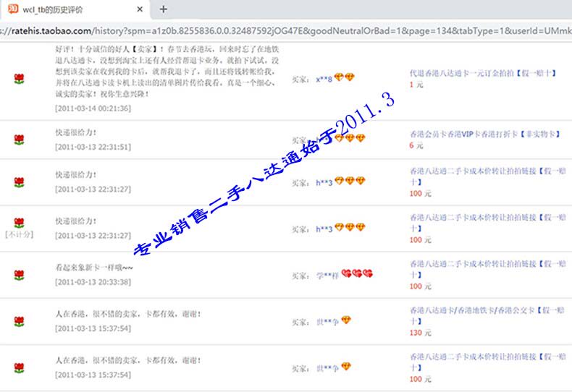Screen dimensions: 572x392
Task: Click the 快递很给力 comment dated 22:31:51
Action: [x=76, y=132]
